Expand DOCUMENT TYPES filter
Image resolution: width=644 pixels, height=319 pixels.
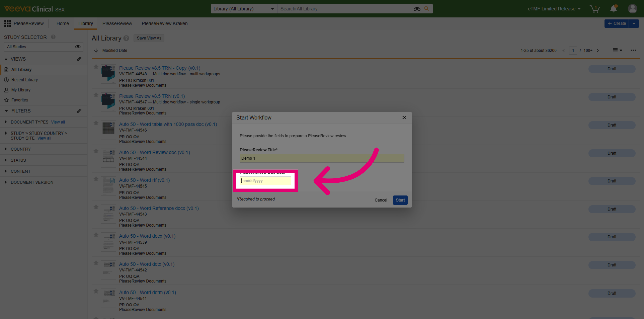click(6, 122)
